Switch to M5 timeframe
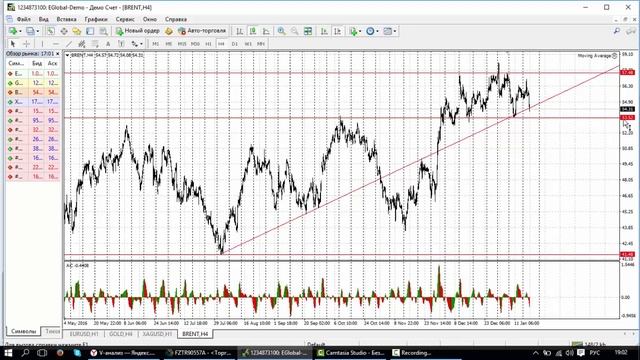This screenshot has height=360, width=640. point(169,44)
